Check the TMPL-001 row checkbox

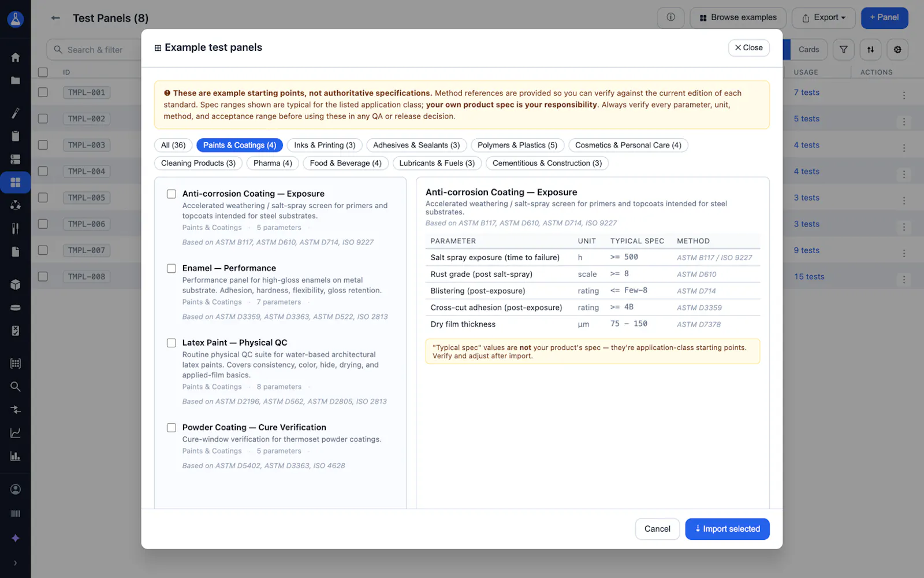tap(43, 92)
